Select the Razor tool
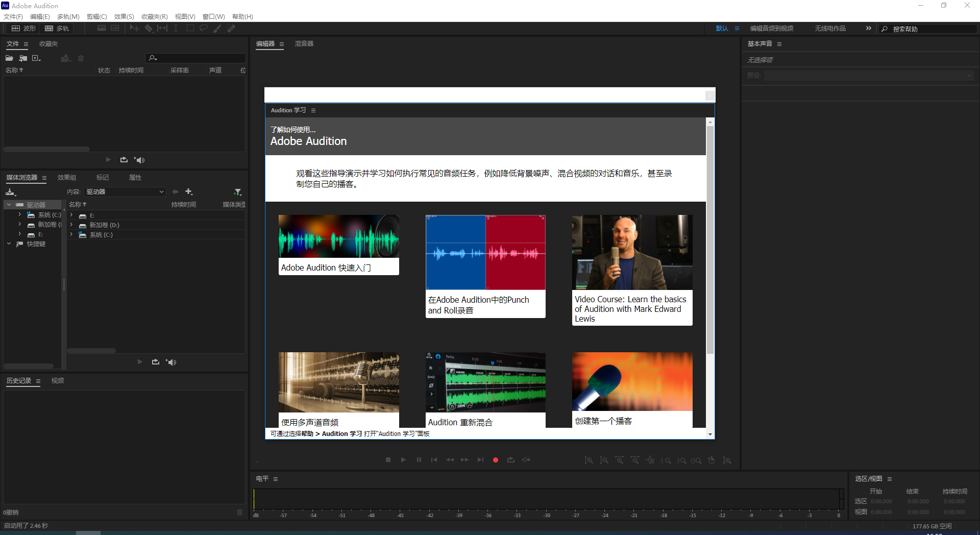This screenshot has width=980, height=535. (x=149, y=28)
